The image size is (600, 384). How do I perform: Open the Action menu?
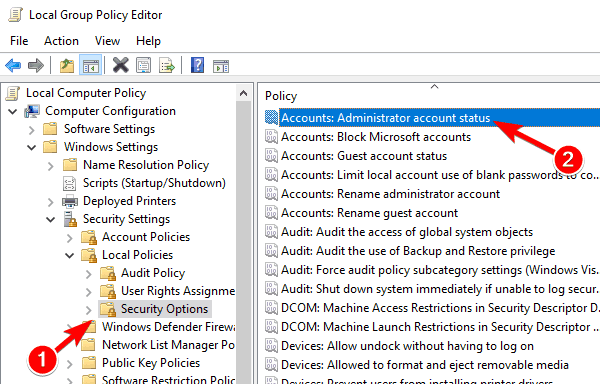61,41
